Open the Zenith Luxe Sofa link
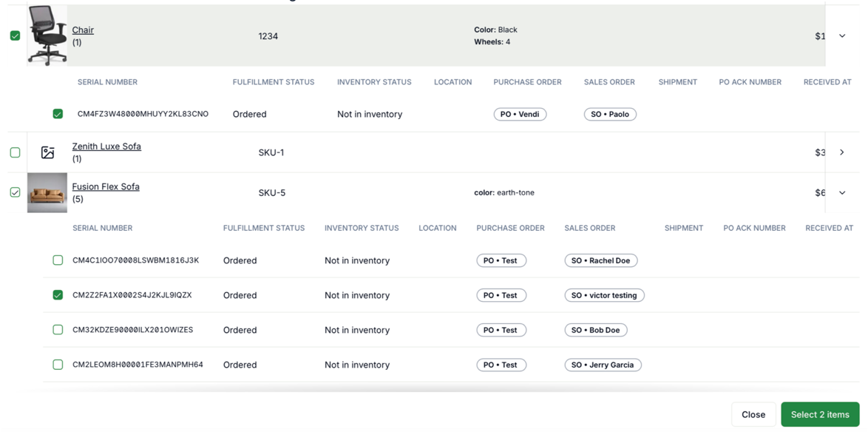This screenshot has height=432, width=868. click(106, 146)
